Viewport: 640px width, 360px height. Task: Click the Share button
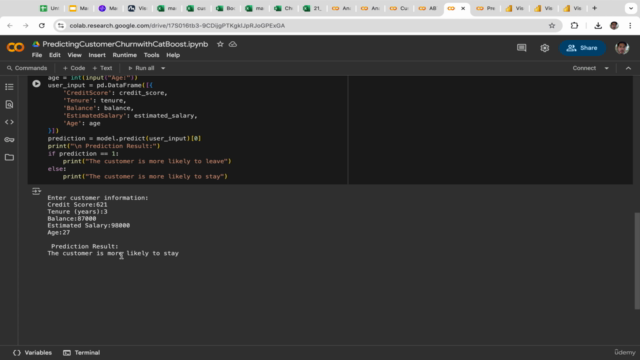(582, 48)
